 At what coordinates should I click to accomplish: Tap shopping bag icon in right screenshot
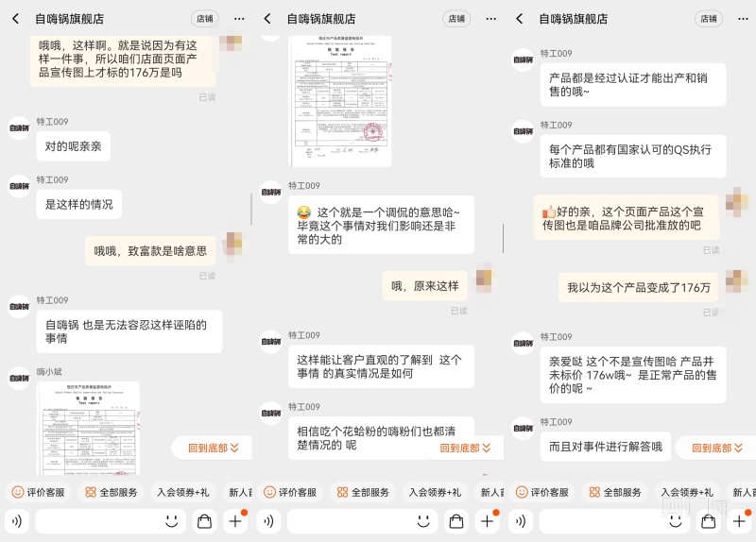coord(708,521)
